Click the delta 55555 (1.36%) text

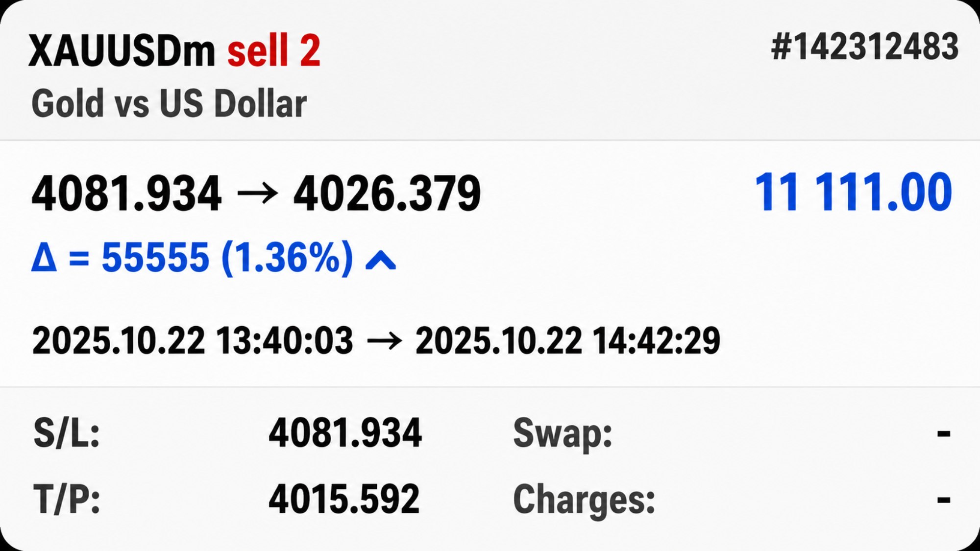[x=227, y=257]
